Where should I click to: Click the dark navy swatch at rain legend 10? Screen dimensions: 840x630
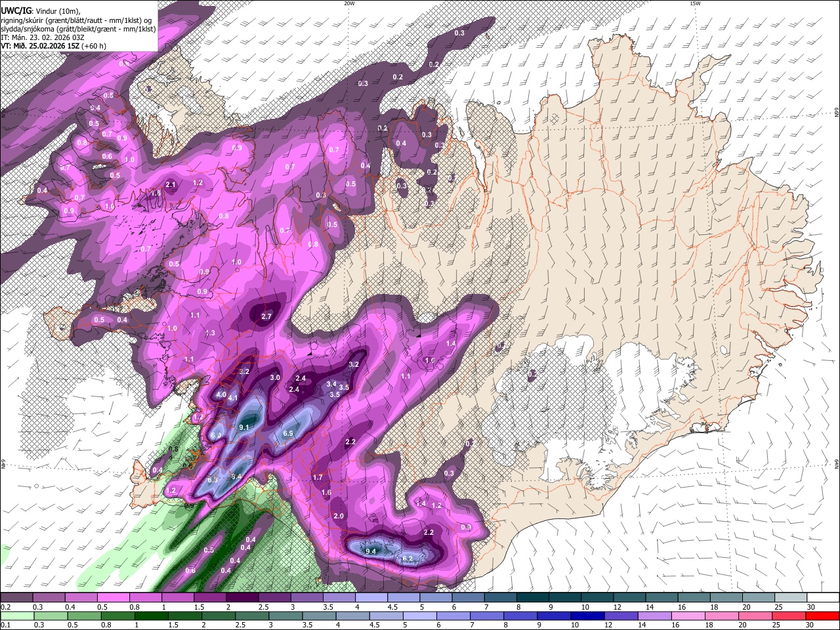587,616
